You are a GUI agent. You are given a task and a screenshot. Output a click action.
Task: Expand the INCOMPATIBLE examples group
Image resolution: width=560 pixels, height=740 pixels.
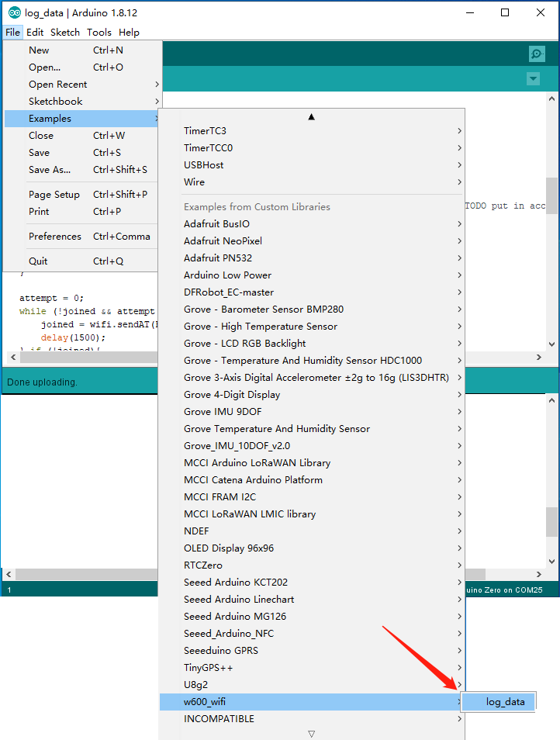tap(312, 719)
